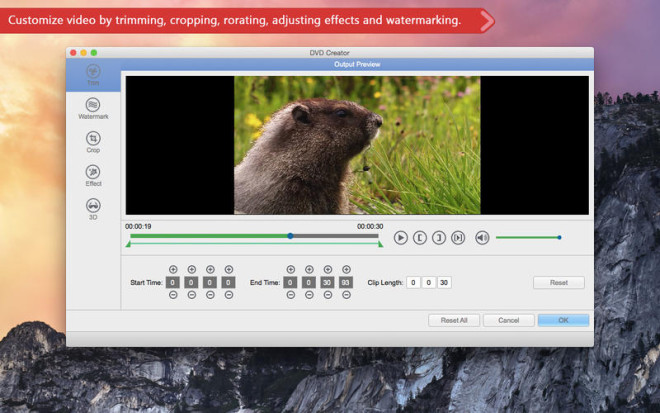Set trim start with left bracket button
The width and height of the screenshot is (660, 413).
[x=420, y=237]
